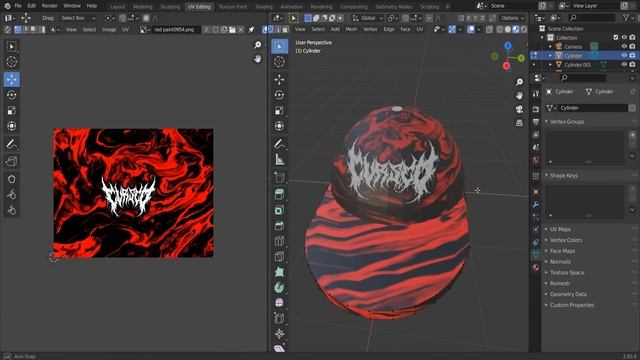The image size is (640, 360).
Task: Click the blue Z axis on gizmo
Action: (x=508, y=46)
